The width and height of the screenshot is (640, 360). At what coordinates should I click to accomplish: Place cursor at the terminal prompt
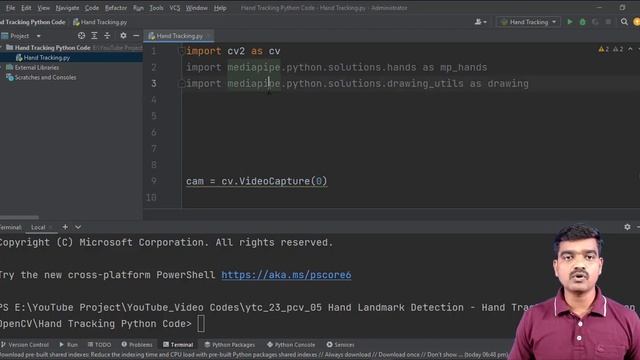pyautogui.click(x=201, y=324)
